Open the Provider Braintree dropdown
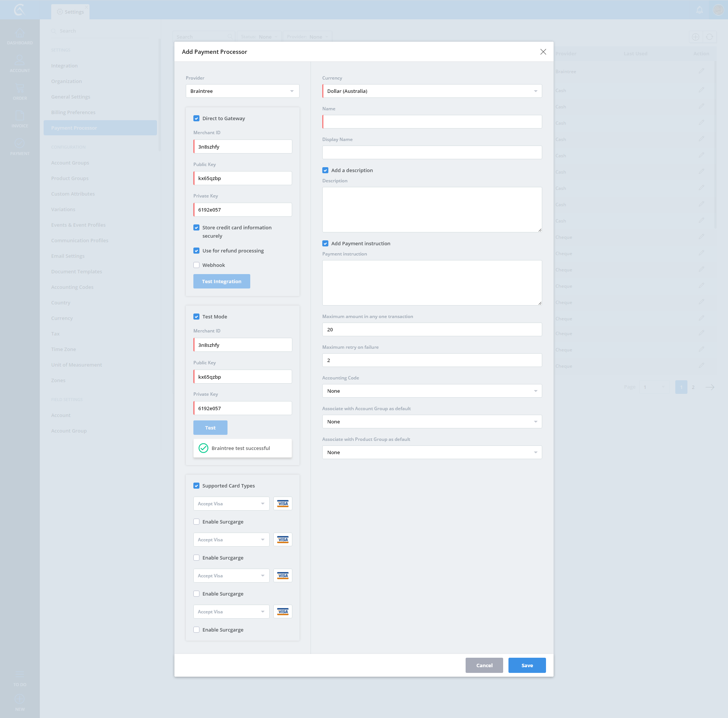The height and width of the screenshot is (718, 728). (x=242, y=91)
